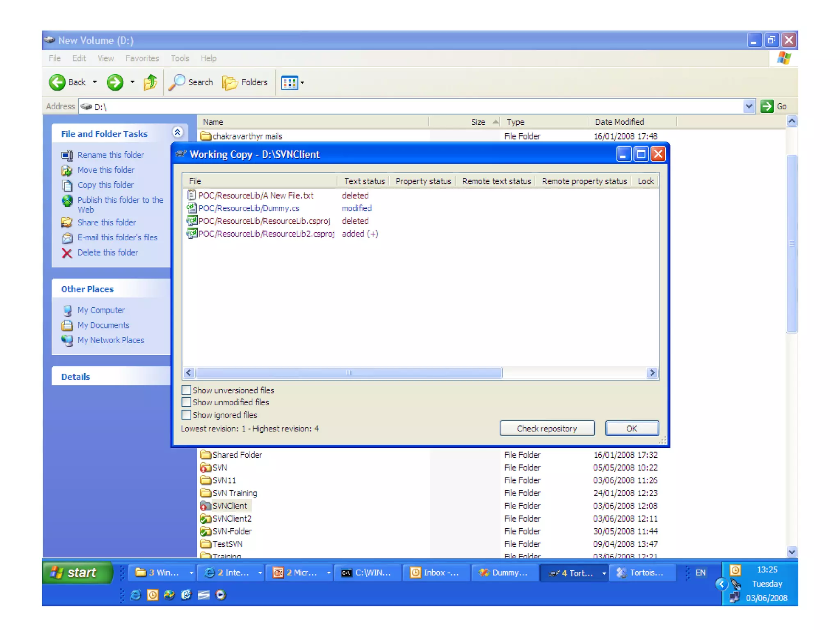Open the Favorites menu
The height and width of the screenshot is (630, 840).
coord(142,58)
